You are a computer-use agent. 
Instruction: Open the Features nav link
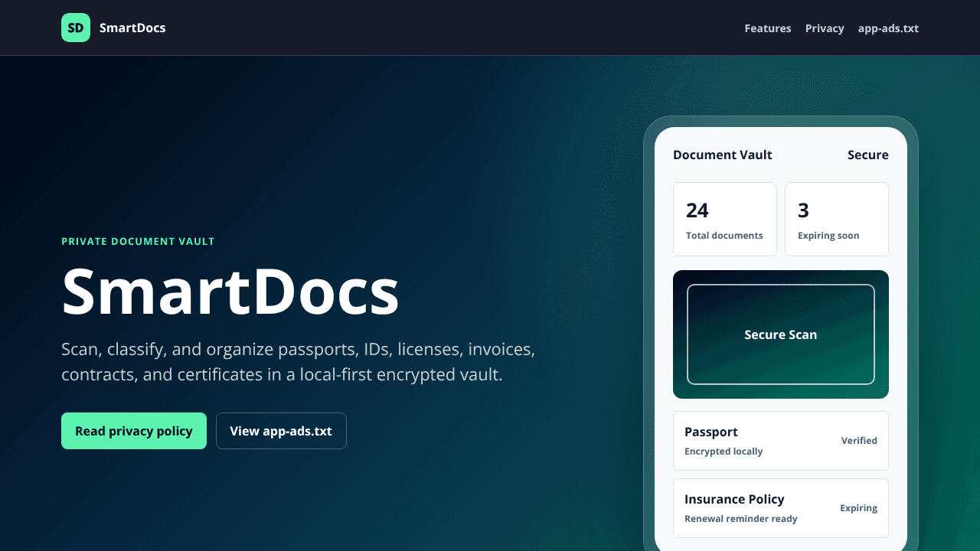(x=768, y=28)
